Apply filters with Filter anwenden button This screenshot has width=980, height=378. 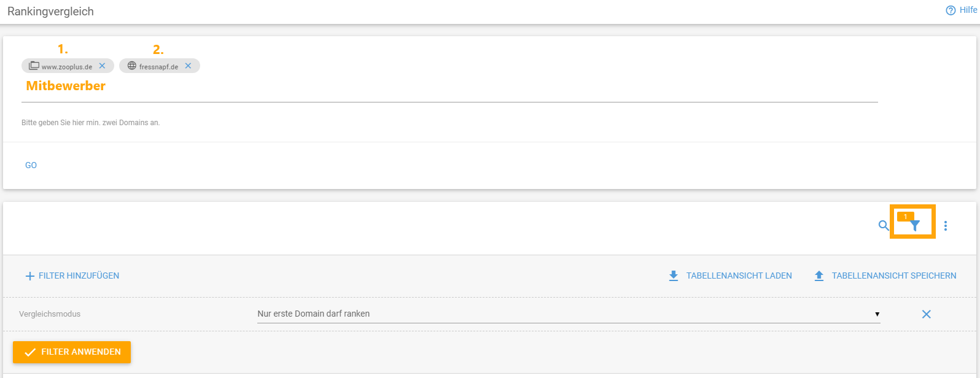[x=72, y=352]
